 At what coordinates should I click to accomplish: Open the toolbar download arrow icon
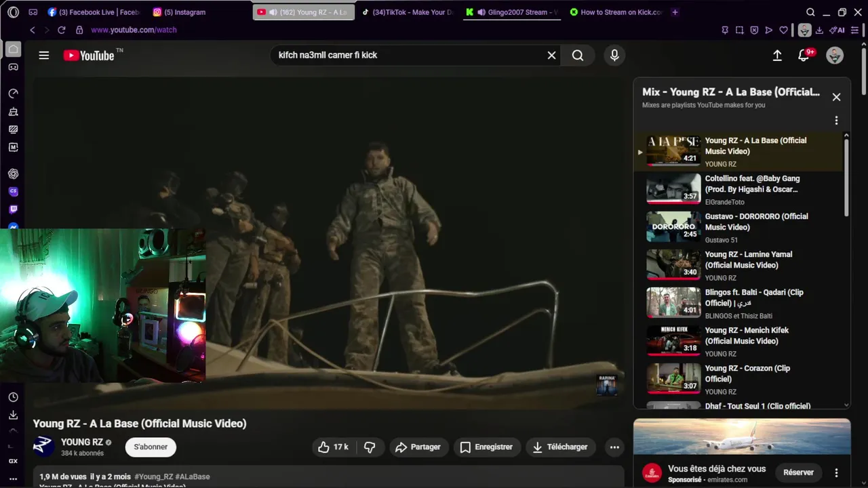point(819,30)
